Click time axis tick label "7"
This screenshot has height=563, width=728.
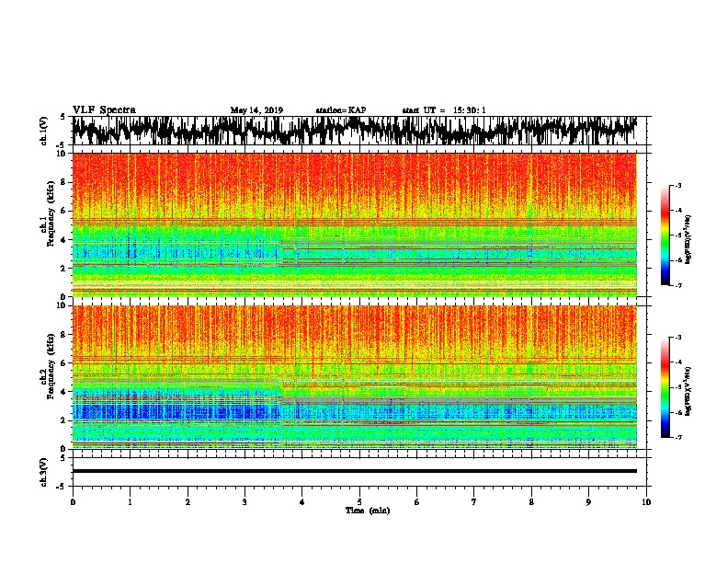click(x=474, y=502)
